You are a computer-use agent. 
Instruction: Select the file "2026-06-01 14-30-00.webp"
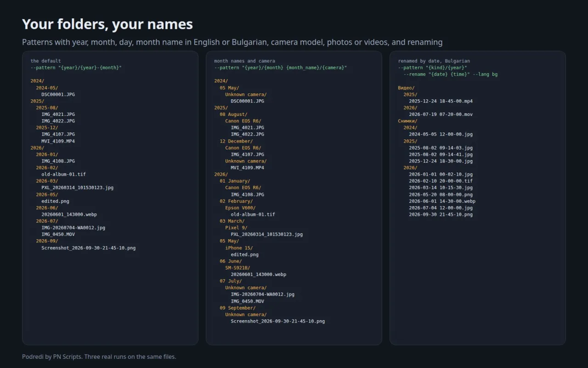click(442, 201)
